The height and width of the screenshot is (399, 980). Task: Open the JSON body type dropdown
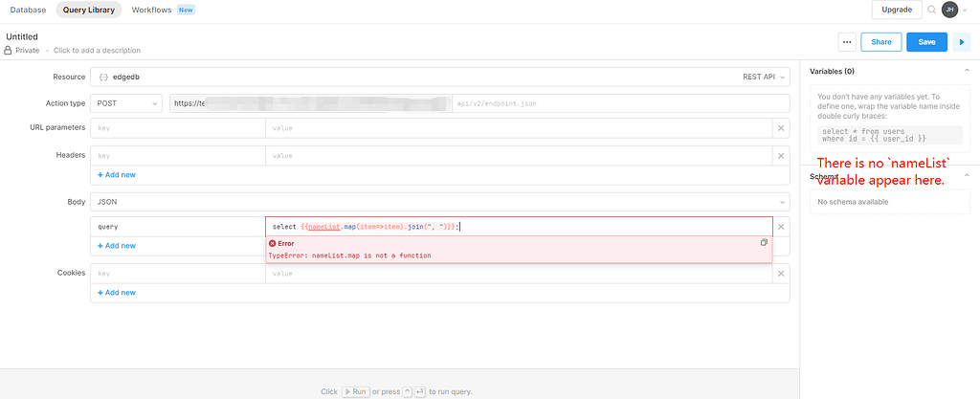(x=440, y=203)
